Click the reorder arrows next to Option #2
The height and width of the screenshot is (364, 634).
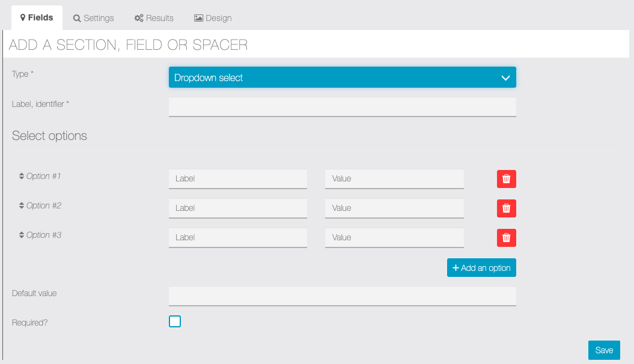22,206
